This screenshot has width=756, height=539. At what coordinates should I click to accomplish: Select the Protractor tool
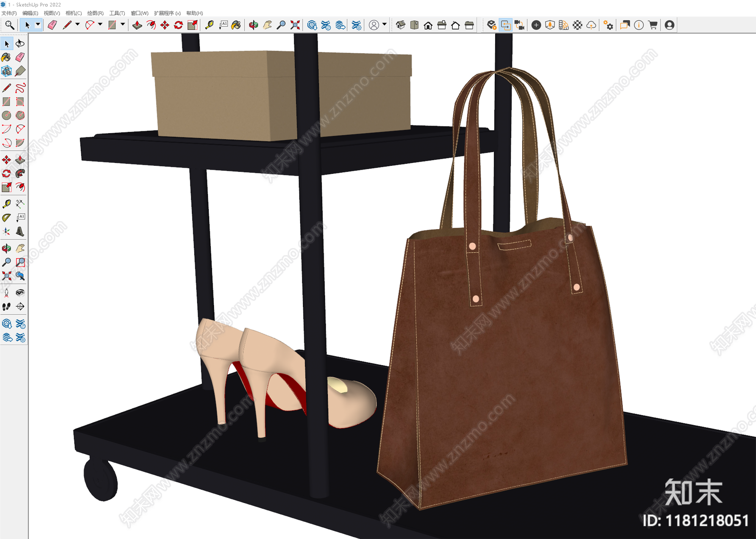pos(7,218)
